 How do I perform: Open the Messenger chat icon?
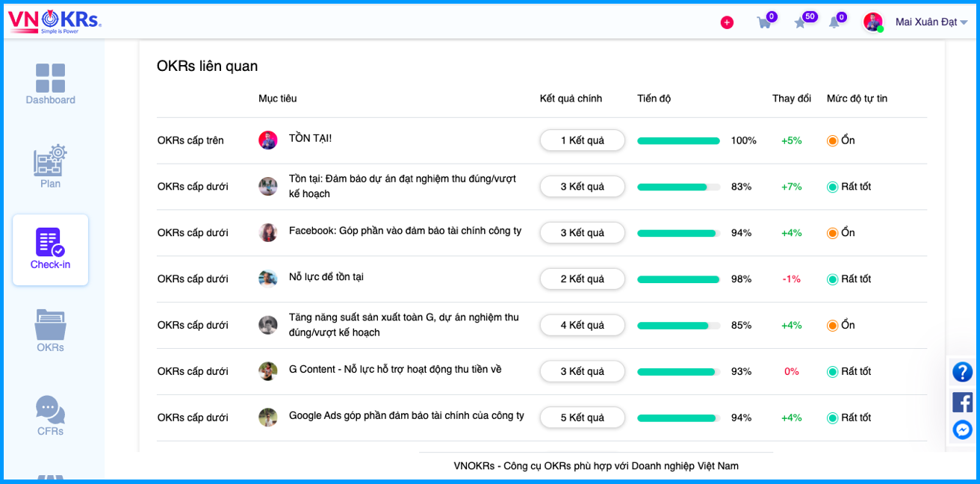(x=962, y=429)
